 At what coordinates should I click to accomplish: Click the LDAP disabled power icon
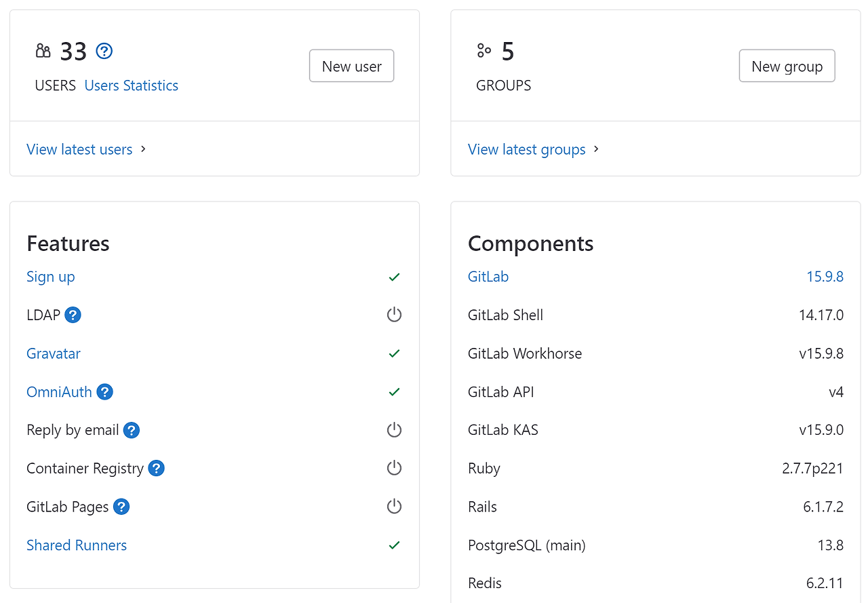coord(394,315)
